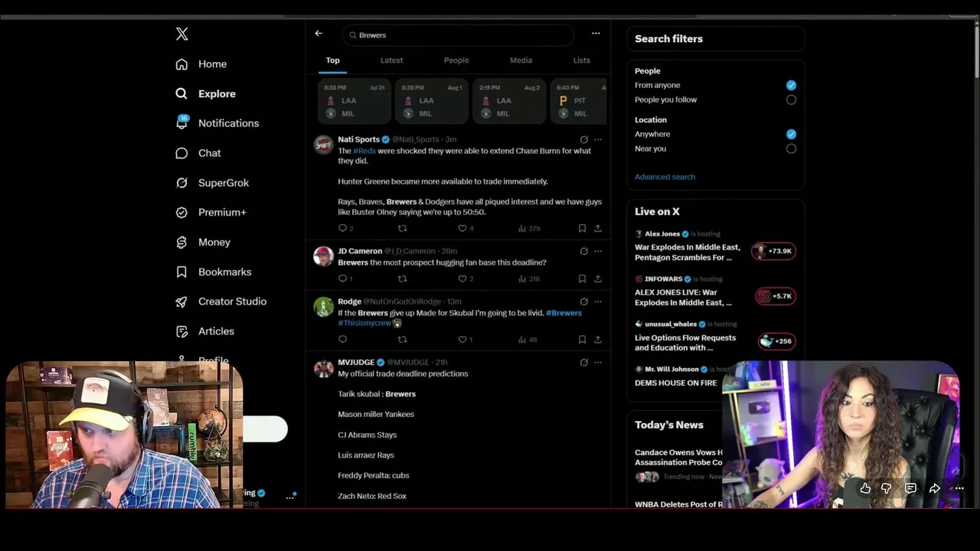Repost Rodge's post
Image resolution: width=980 pixels, height=551 pixels.
tap(402, 339)
